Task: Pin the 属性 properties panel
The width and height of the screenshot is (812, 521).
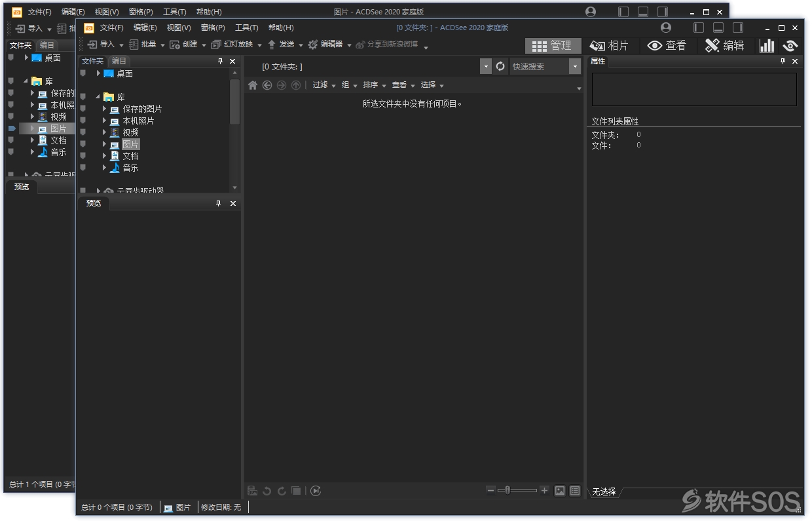Action: pos(783,61)
